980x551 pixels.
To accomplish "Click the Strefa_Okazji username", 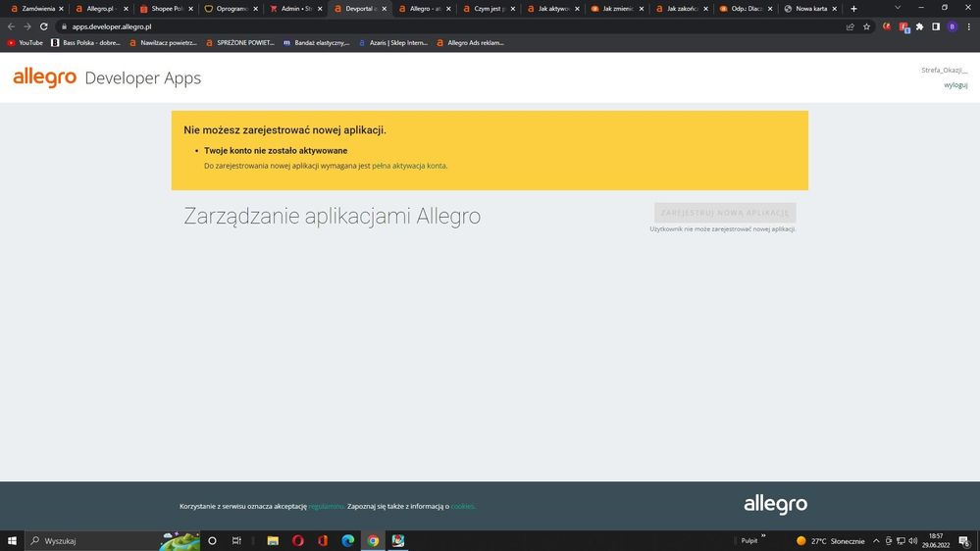I will [x=944, y=70].
